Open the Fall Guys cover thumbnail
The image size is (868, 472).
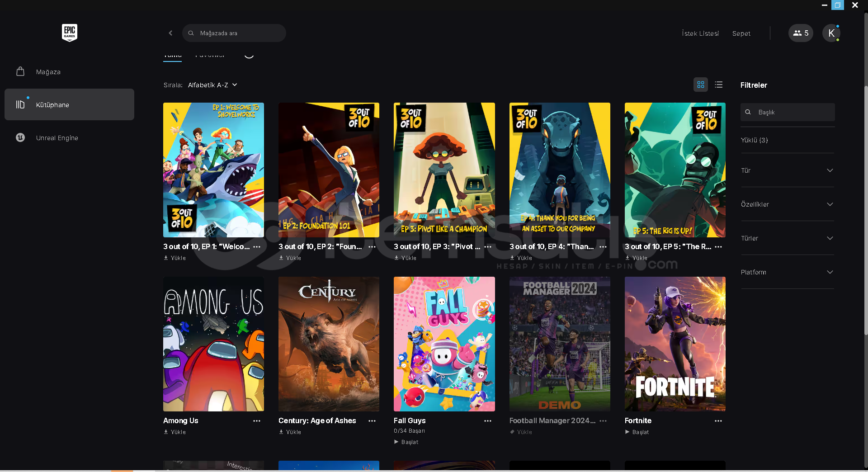444,344
